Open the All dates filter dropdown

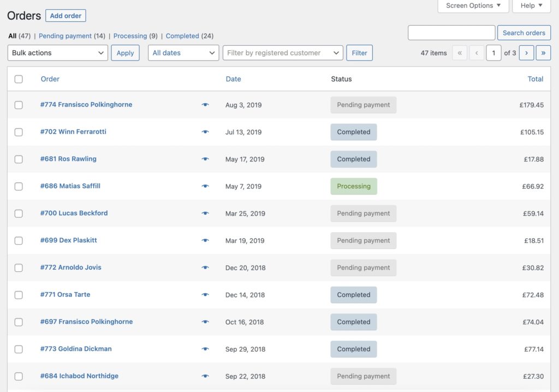183,52
